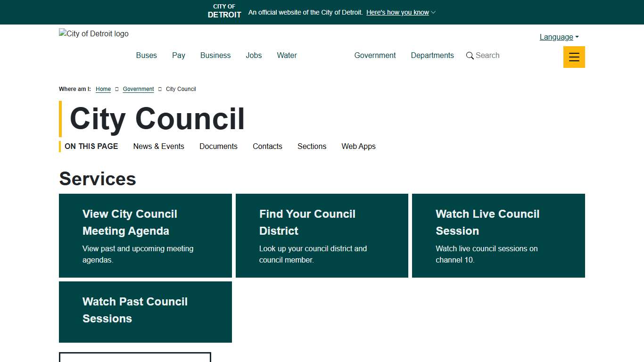Open the Documents on-page link
The width and height of the screenshot is (644, 362).
218,146
